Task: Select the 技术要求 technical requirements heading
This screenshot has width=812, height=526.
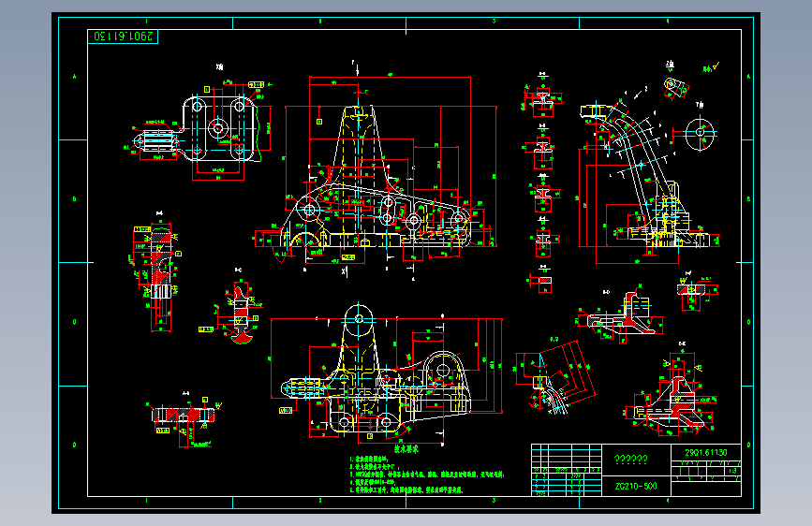Action: (406, 449)
